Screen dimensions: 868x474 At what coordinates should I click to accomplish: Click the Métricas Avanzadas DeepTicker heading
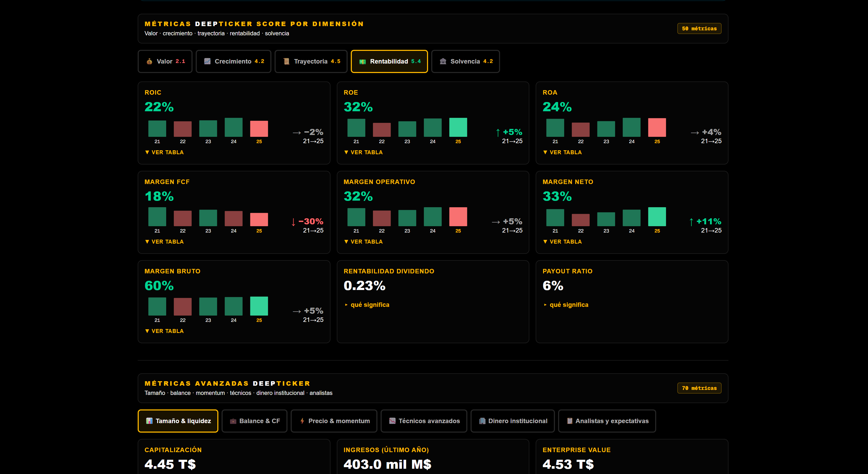pos(227,383)
